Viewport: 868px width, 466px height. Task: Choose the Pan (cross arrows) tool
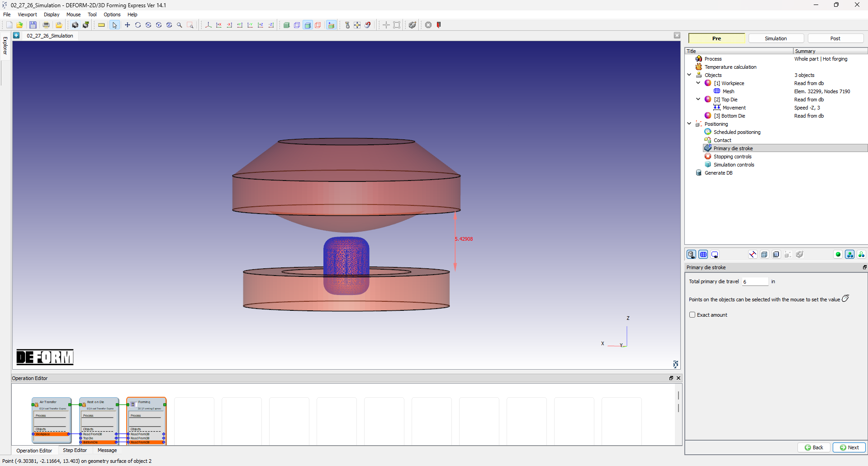point(128,25)
